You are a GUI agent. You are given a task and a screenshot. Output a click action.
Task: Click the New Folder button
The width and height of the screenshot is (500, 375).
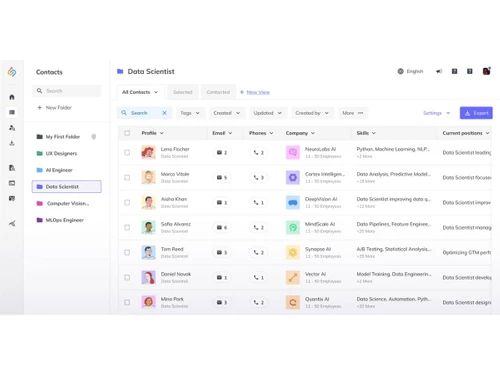tap(54, 108)
